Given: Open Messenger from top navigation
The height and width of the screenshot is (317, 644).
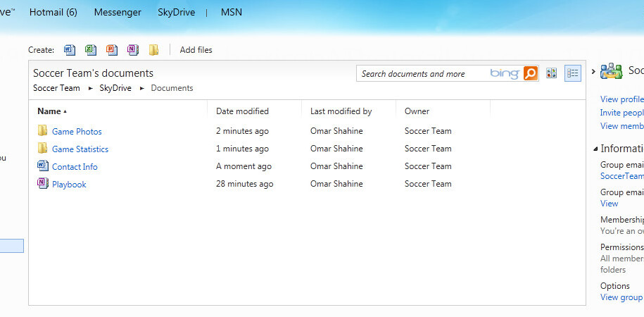Looking at the screenshot, I should click(x=118, y=12).
